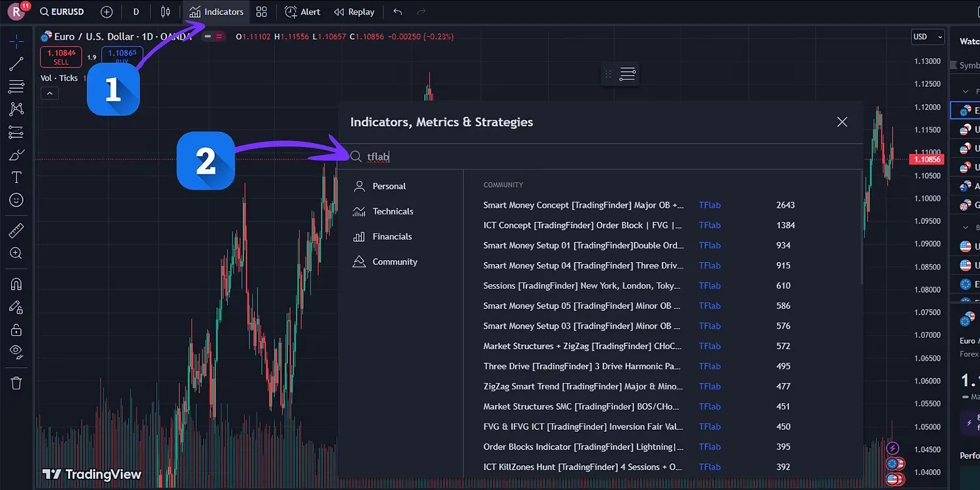980x490 pixels.
Task: Select the Measure ruler tool
Action: coord(16,229)
